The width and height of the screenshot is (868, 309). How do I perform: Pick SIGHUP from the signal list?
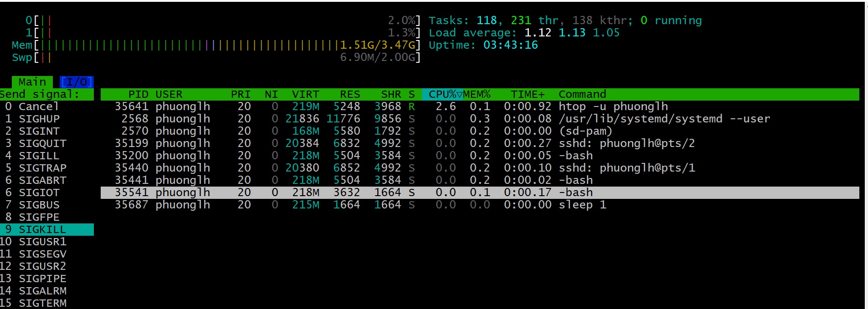(x=39, y=119)
